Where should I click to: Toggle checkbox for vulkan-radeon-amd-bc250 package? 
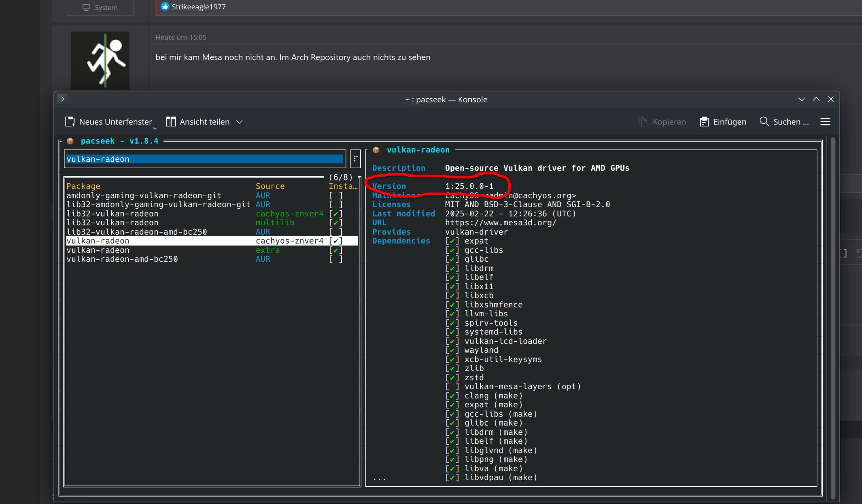335,259
